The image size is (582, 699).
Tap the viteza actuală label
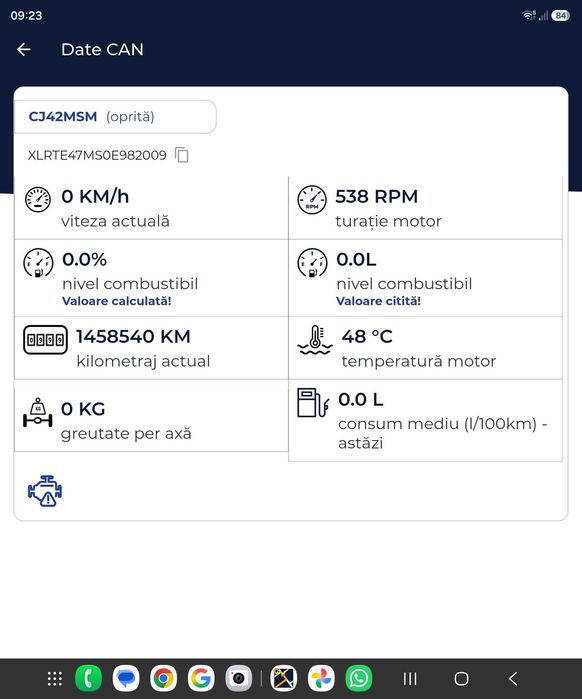115,221
